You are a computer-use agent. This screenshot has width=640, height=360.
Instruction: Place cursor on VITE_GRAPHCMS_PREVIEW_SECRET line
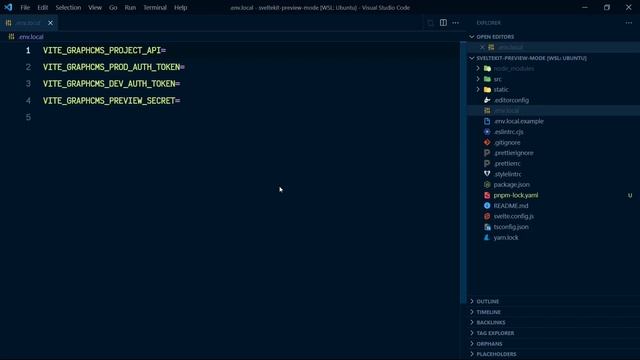coord(111,100)
